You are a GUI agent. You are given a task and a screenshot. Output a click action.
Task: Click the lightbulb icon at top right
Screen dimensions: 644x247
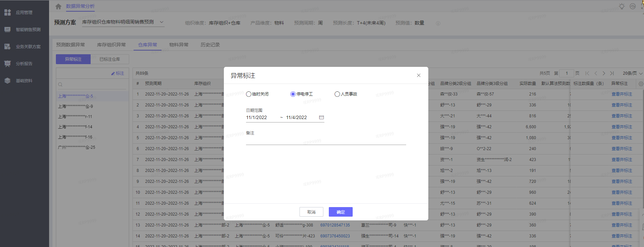[x=622, y=6]
